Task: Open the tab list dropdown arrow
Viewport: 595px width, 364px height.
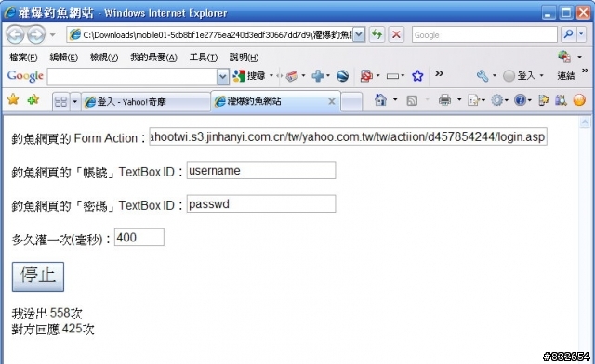Action: point(74,101)
